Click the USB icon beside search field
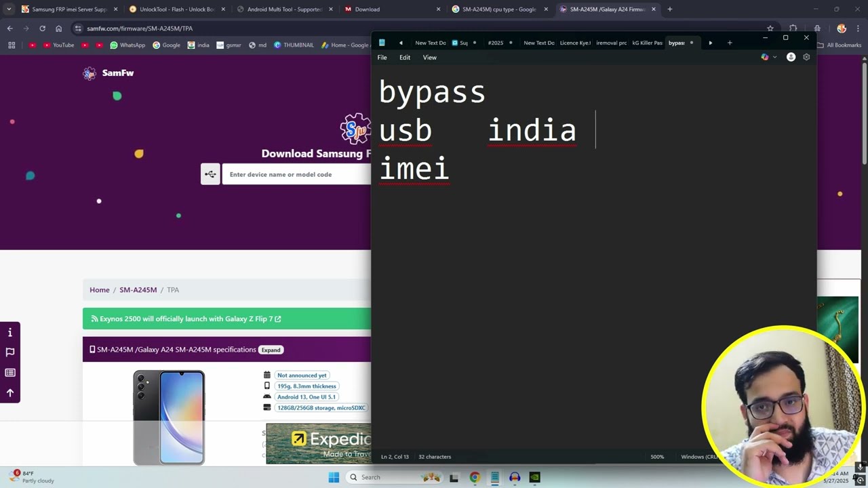Screen dimensions: 868x488 pos(210,174)
